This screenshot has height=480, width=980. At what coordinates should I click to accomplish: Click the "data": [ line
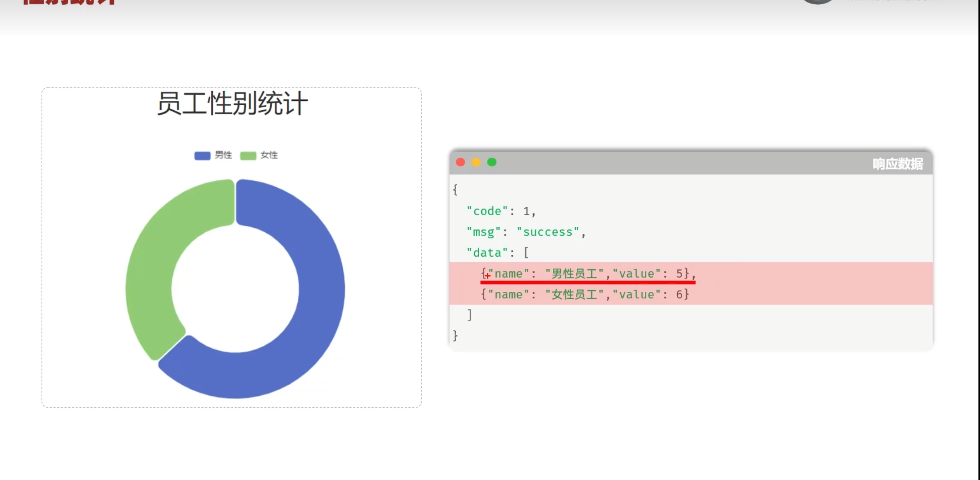tap(497, 253)
